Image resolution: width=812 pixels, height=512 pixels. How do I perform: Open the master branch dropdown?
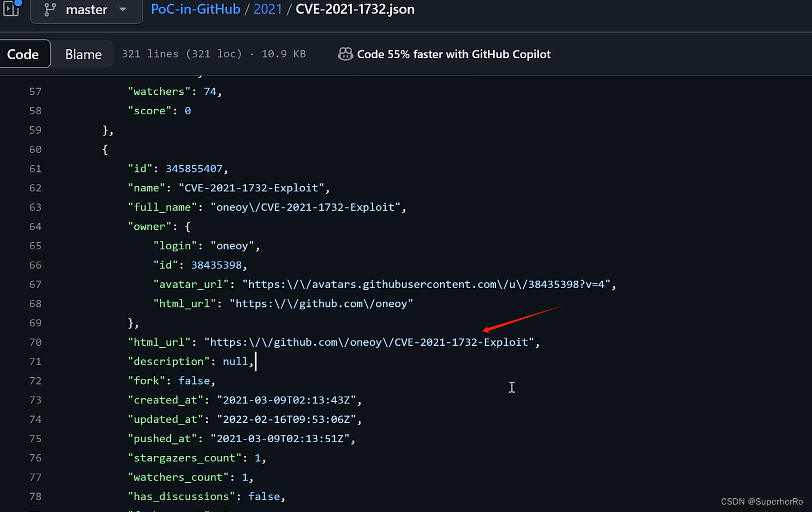coord(86,10)
